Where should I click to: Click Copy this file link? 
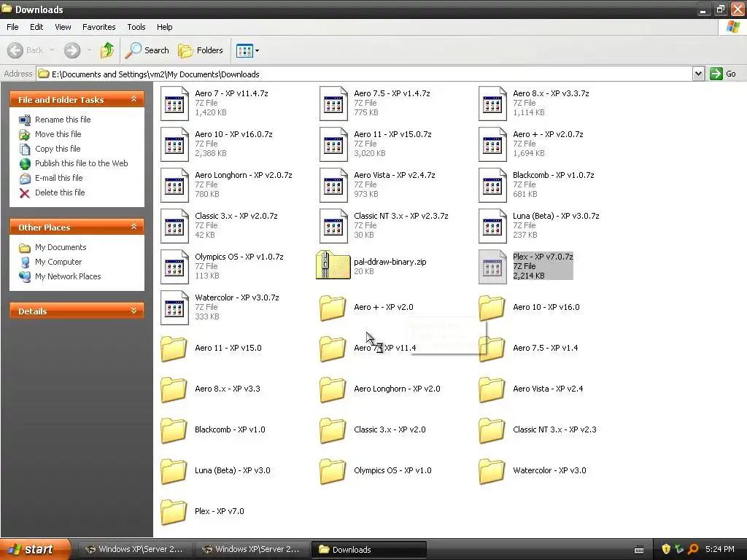pos(58,149)
